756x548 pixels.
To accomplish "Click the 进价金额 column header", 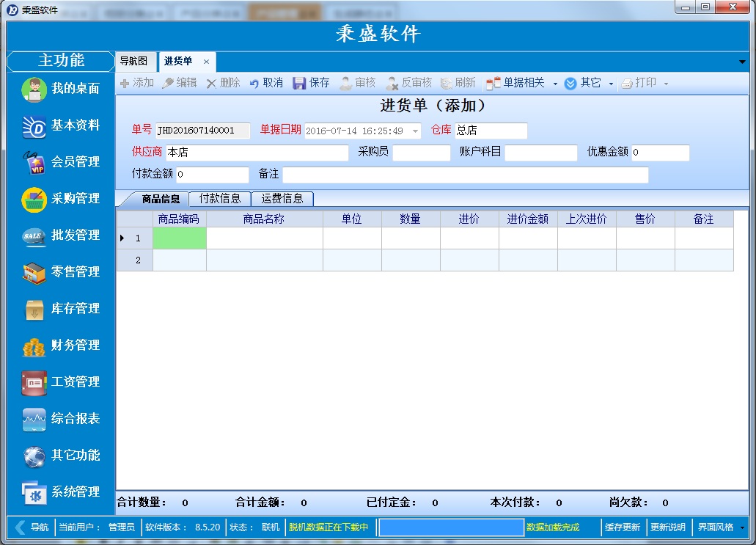I will click(x=528, y=219).
